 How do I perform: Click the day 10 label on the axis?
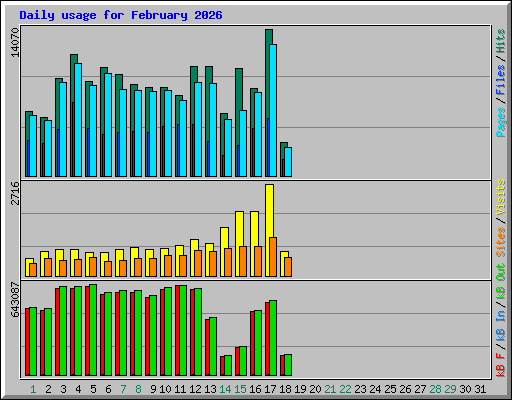coord(165,389)
